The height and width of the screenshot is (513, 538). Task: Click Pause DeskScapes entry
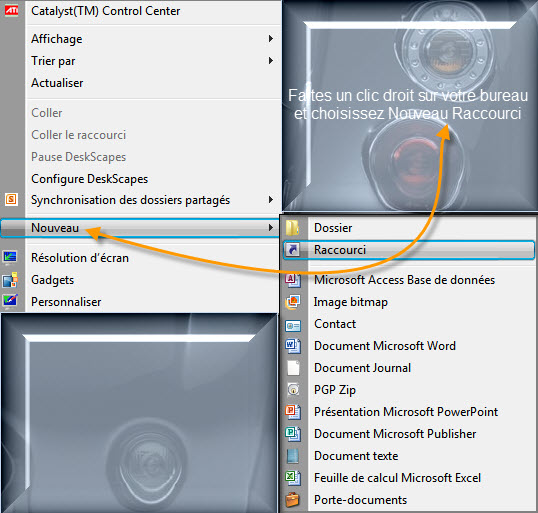79,157
